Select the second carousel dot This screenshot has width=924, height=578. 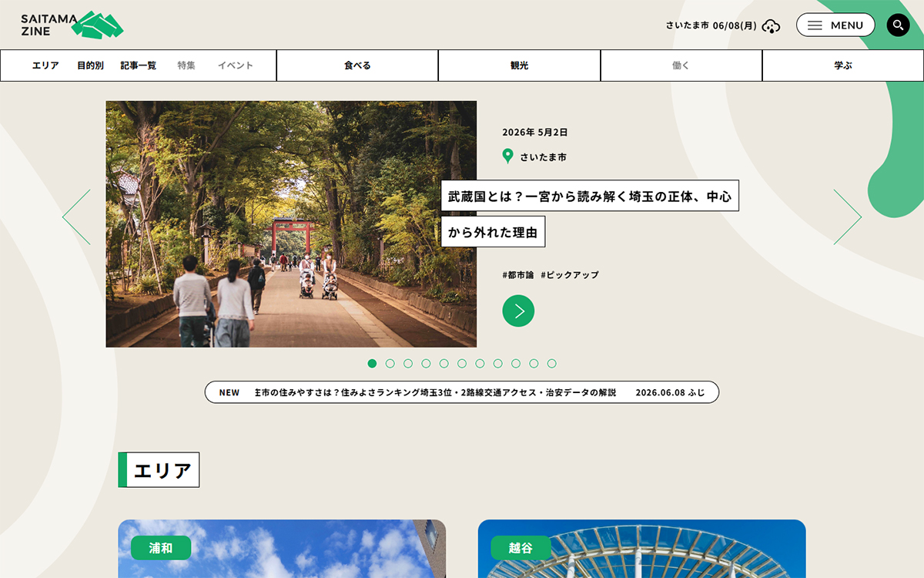pos(390,364)
